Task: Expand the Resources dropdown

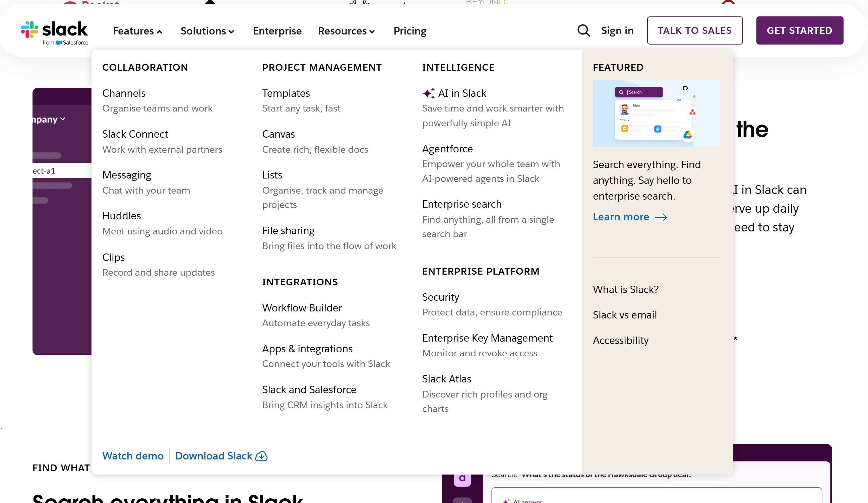Action: pos(347,31)
